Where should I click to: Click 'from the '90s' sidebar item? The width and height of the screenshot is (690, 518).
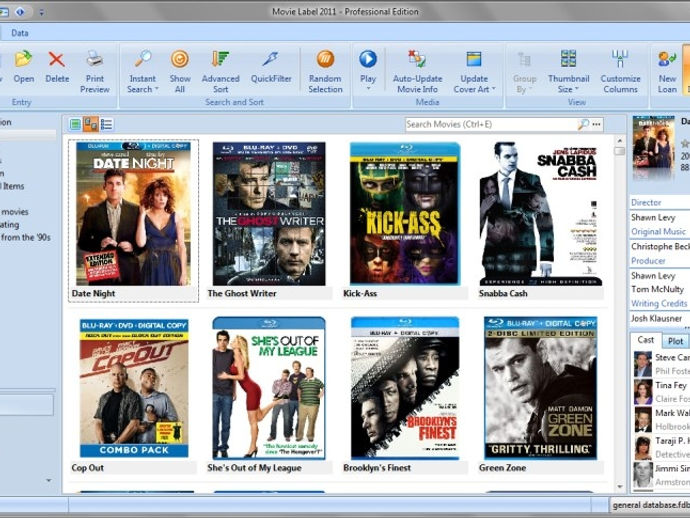[26, 237]
